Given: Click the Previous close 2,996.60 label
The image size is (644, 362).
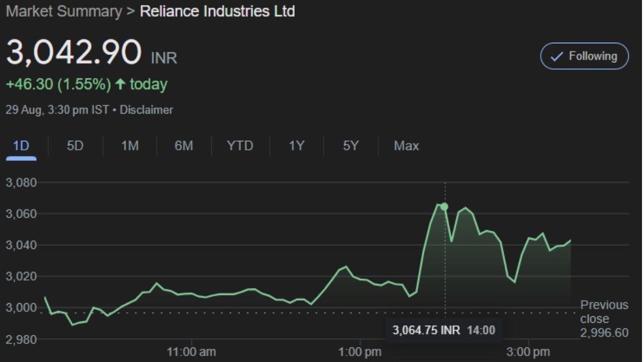Looking at the screenshot, I should coord(604,319).
